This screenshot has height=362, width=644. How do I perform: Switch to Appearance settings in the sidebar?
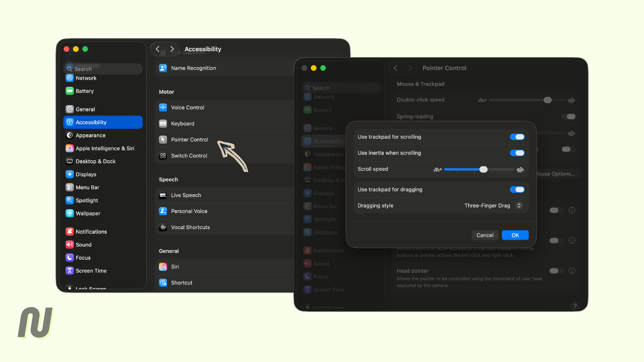pyautogui.click(x=91, y=135)
